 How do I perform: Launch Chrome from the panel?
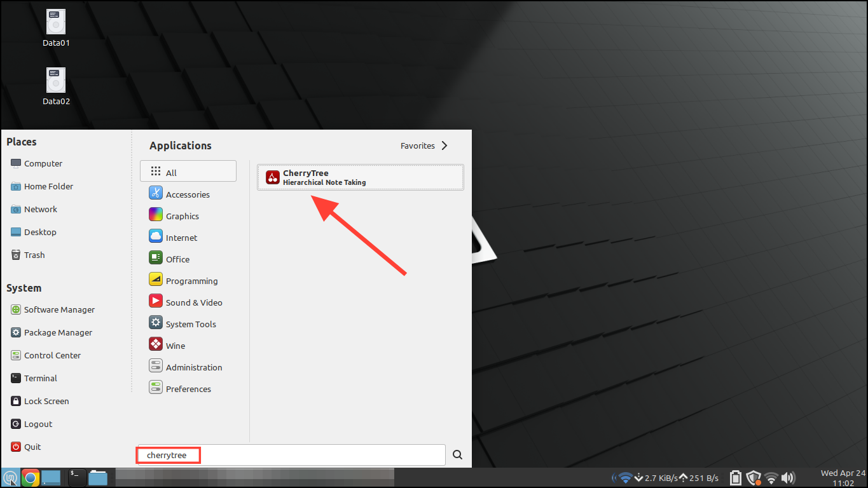pyautogui.click(x=30, y=478)
